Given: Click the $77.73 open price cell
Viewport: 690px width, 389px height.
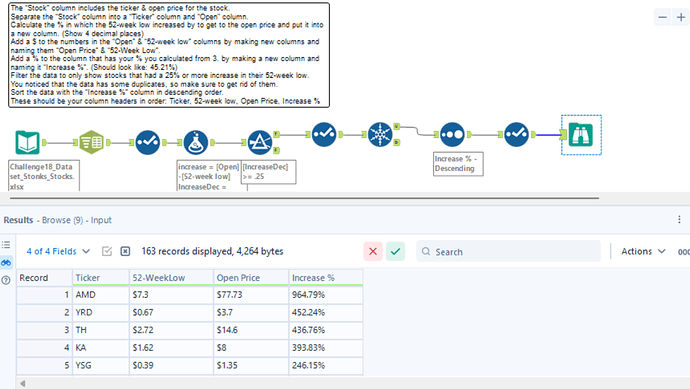Looking at the screenshot, I should [251, 295].
